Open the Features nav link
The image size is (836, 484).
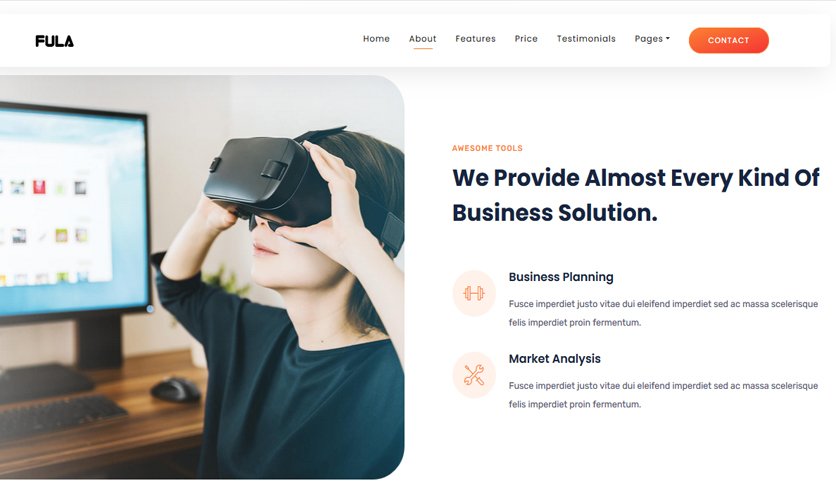(476, 39)
